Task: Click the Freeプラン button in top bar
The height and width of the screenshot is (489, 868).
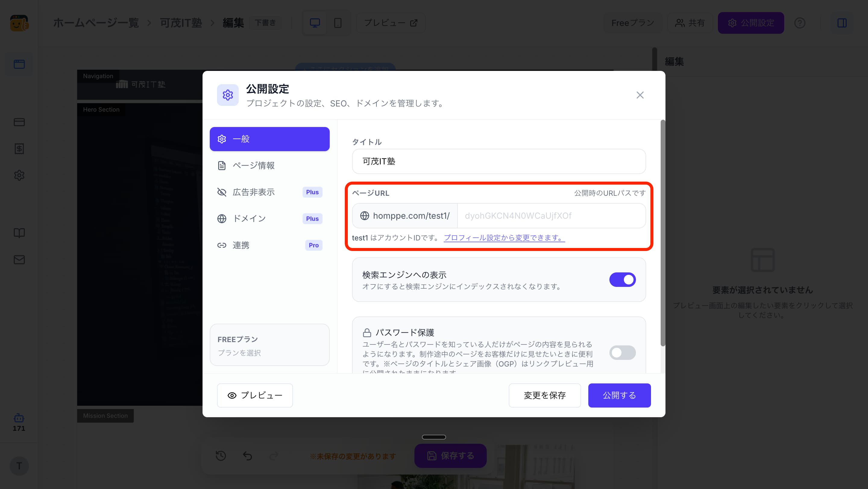Action: coord(633,23)
